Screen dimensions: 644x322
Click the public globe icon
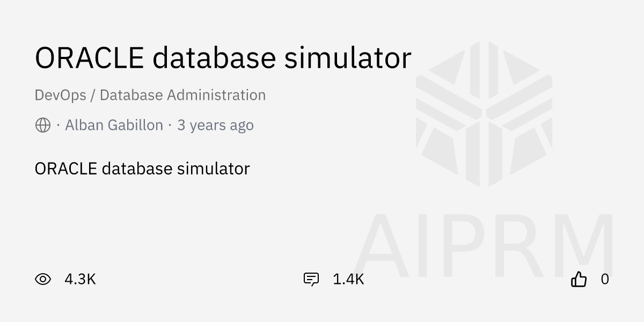(x=43, y=126)
